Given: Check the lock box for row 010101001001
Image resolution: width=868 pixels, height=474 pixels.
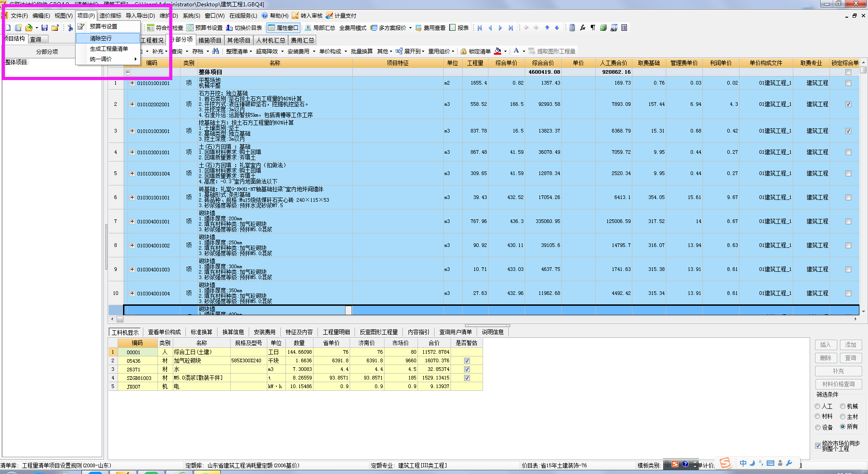Looking at the screenshot, I should coord(848,83).
